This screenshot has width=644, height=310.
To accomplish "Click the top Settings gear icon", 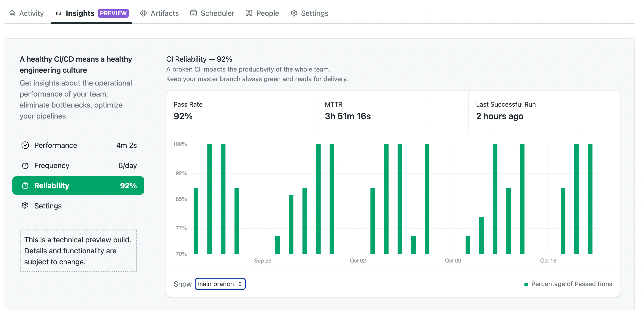I will [x=294, y=13].
